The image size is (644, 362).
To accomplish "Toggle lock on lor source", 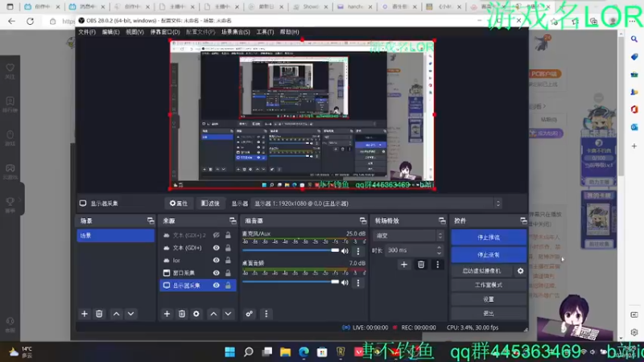I will (x=228, y=260).
